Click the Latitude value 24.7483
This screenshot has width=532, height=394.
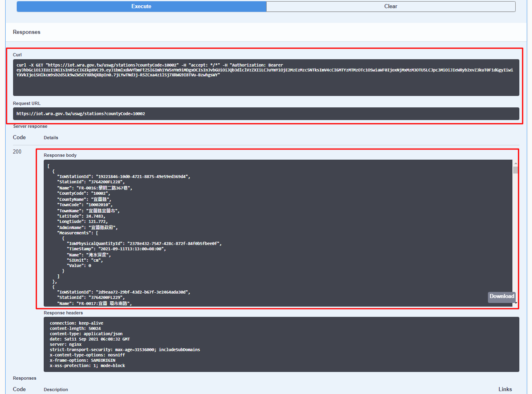[x=94, y=216]
